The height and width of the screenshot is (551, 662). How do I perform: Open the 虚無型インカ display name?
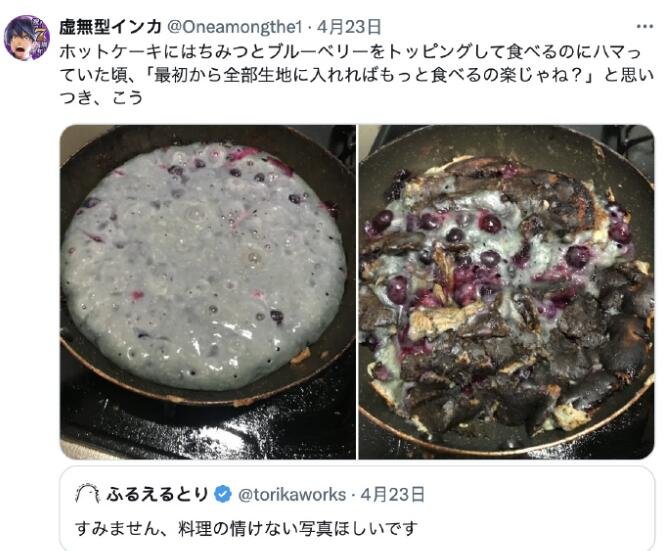(111, 27)
